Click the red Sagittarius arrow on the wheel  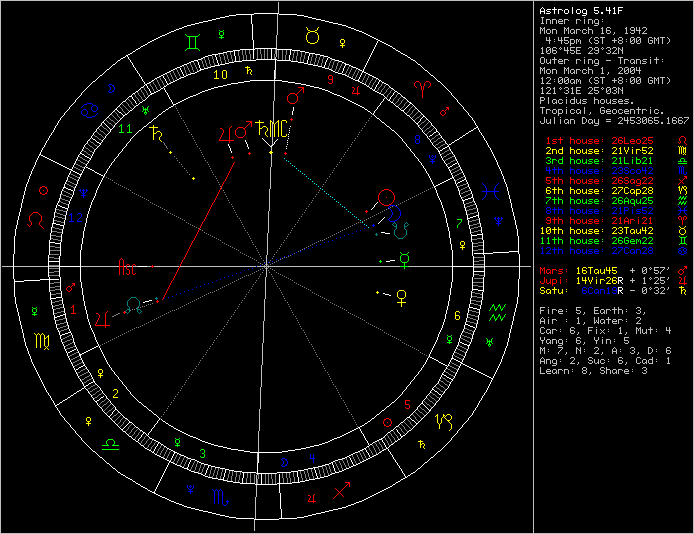point(343,491)
